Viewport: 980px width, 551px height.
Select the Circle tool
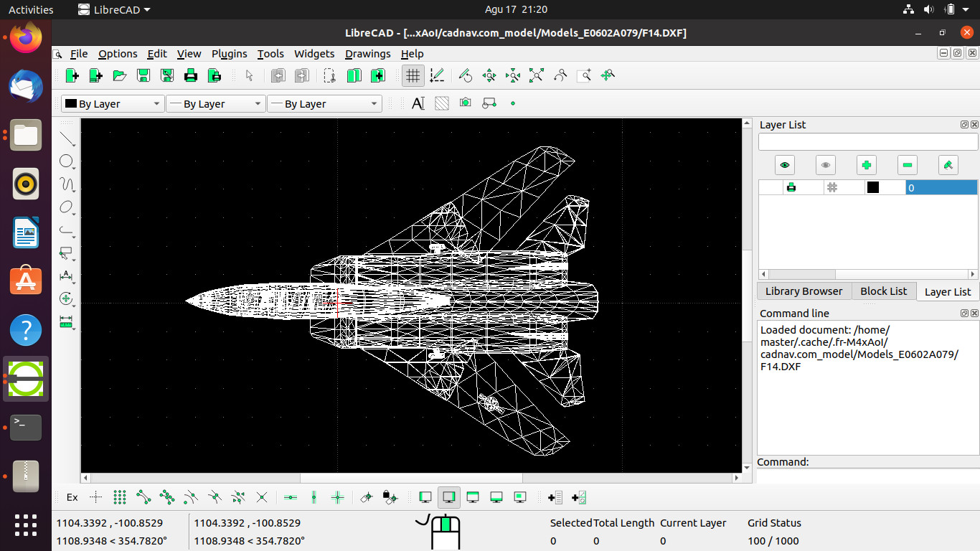tap(67, 161)
